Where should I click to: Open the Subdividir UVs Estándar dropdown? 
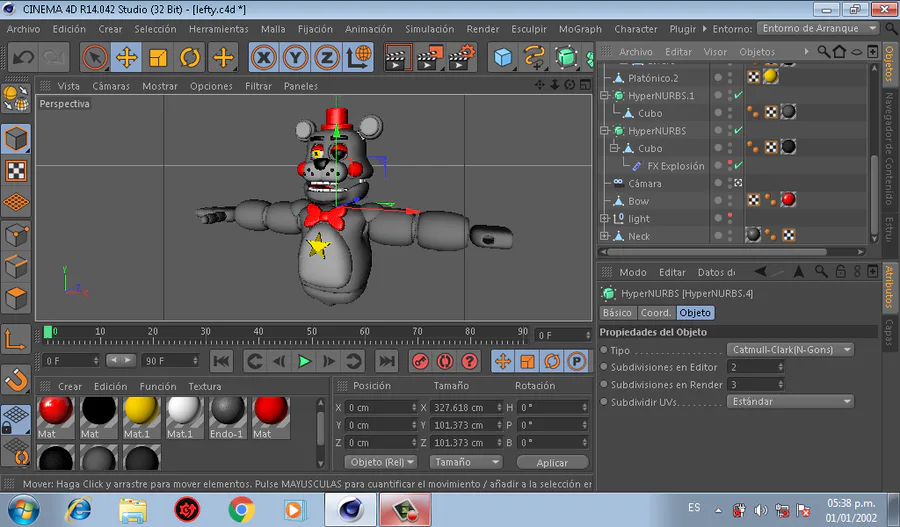[790, 402]
